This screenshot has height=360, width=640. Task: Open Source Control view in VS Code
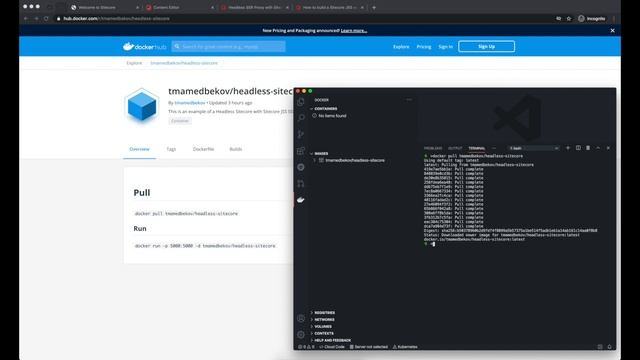(x=301, y=134)
